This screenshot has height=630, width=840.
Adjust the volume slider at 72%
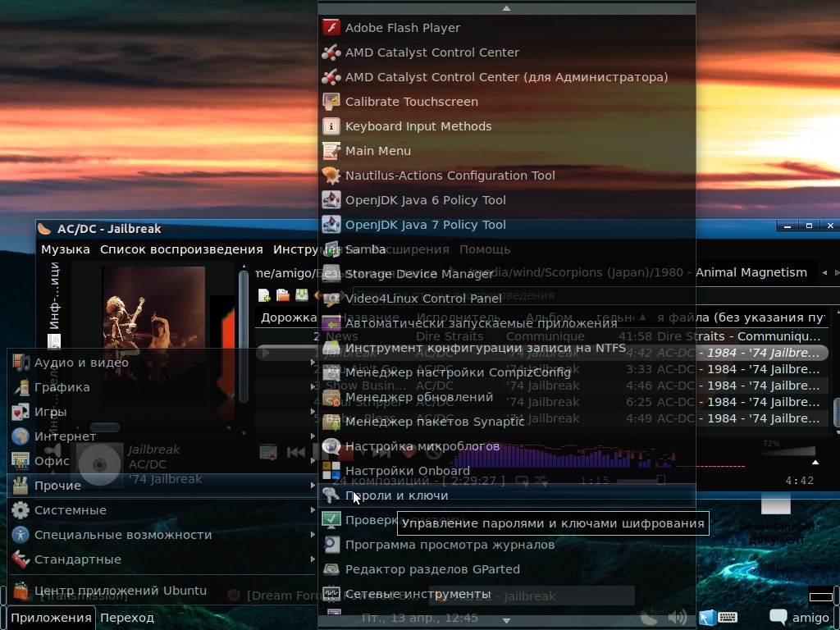pyautogui.click(x=787, y=453)
